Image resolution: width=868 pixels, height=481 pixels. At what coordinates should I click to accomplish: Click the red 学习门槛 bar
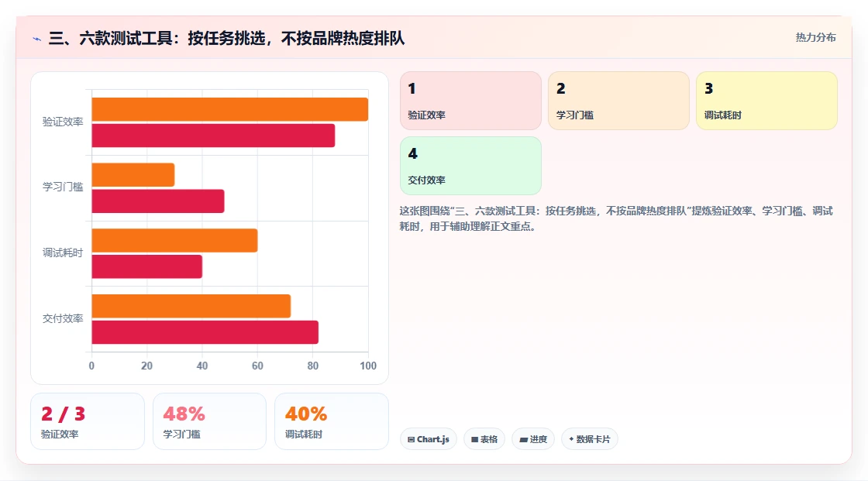tap(158, 201)
